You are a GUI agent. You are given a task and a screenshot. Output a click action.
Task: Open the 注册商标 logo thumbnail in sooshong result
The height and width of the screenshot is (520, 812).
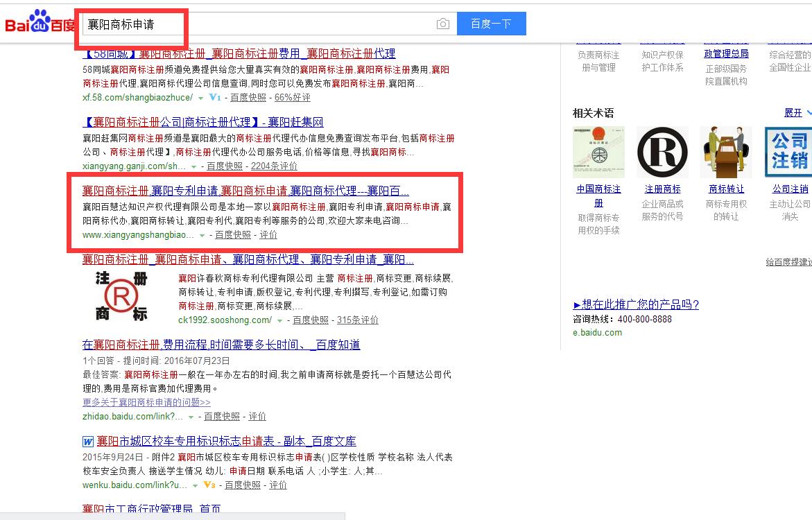[x=122, y=296]
